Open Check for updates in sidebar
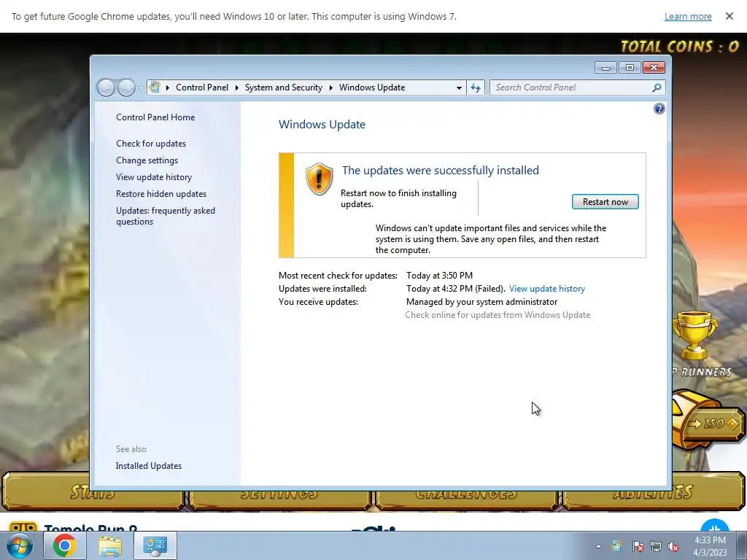 click(151, 144)
